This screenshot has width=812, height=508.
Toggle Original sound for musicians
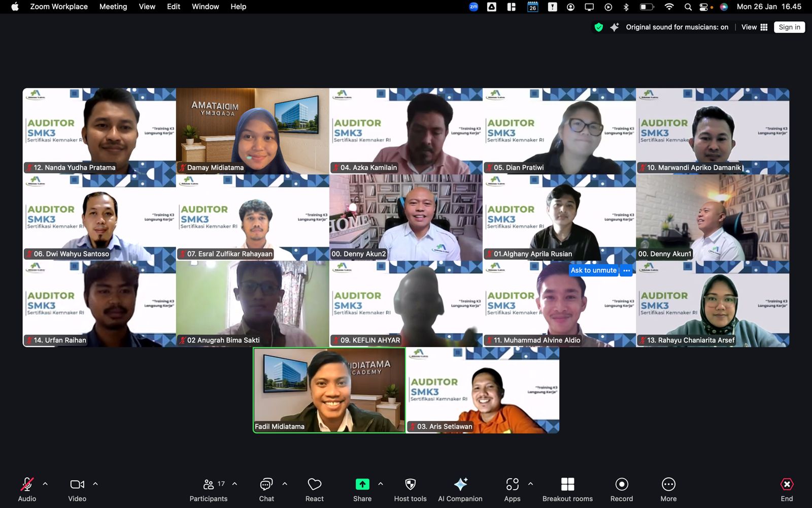(x=676, y=27)
